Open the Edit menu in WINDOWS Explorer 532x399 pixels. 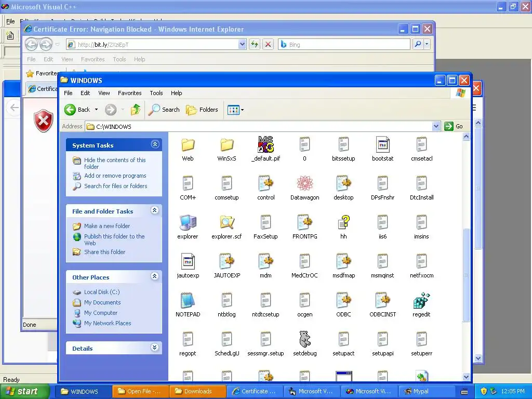[x=85, y=93]
